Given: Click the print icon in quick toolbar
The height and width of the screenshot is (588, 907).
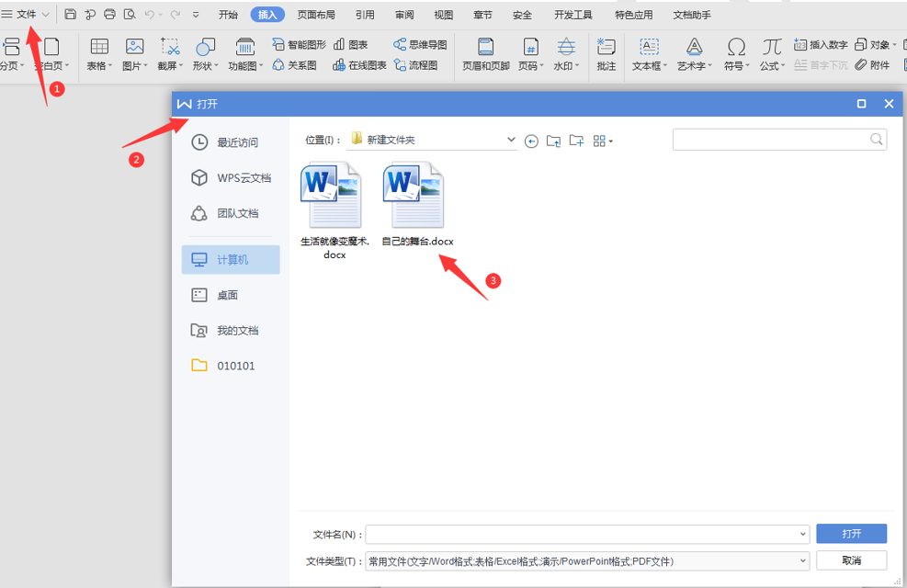Looking at the screenshot, I should pos(109,15).
